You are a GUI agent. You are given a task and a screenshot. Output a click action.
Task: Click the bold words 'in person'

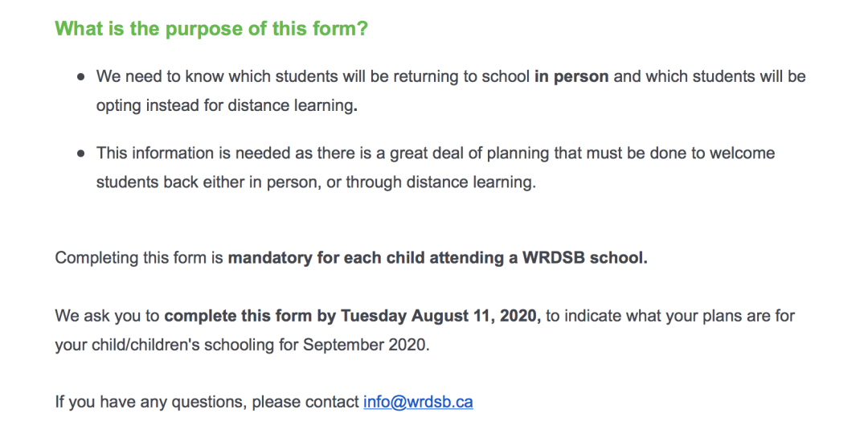tap(571, 76)
